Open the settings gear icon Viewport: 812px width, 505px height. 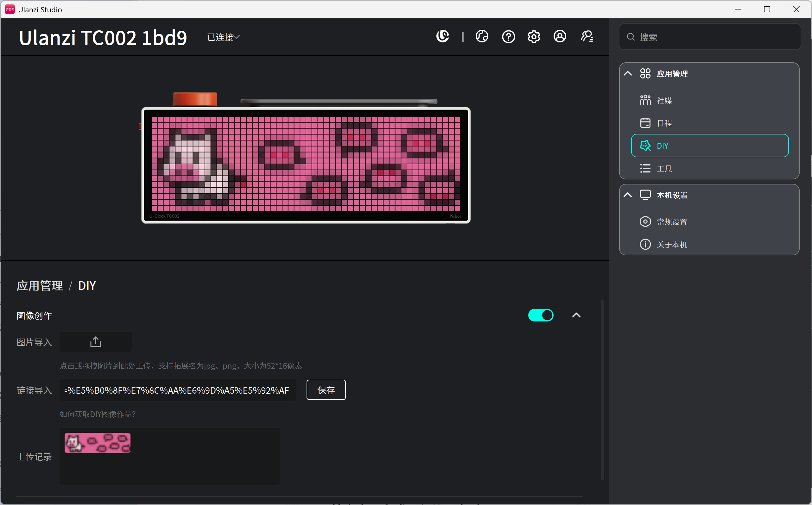pyautogui.click(x=534, y=36)
